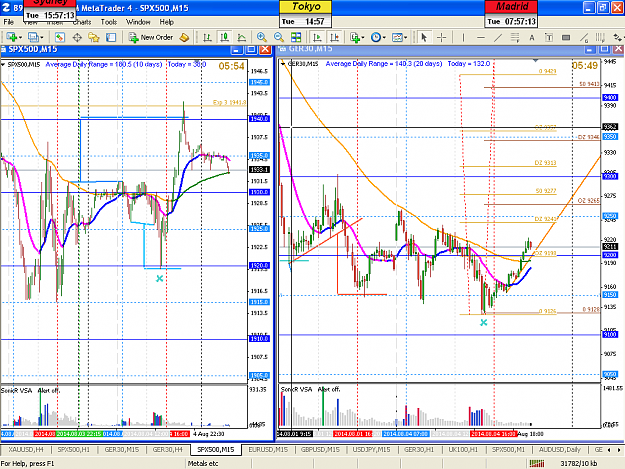This screenshot has width=625, height=469.
Task: Expand the triangle beside SPX500,M15 chart label
Action: [3, 65]
